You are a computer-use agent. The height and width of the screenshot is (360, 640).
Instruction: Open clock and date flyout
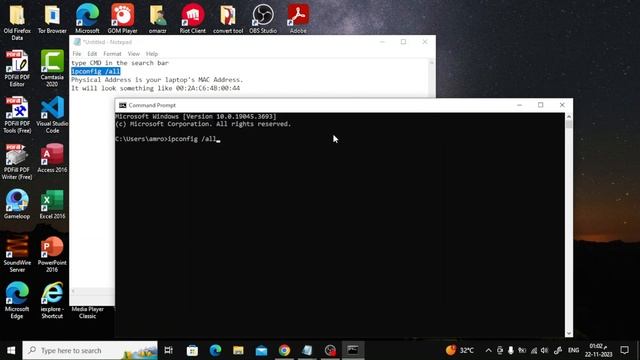click(598, 350)
